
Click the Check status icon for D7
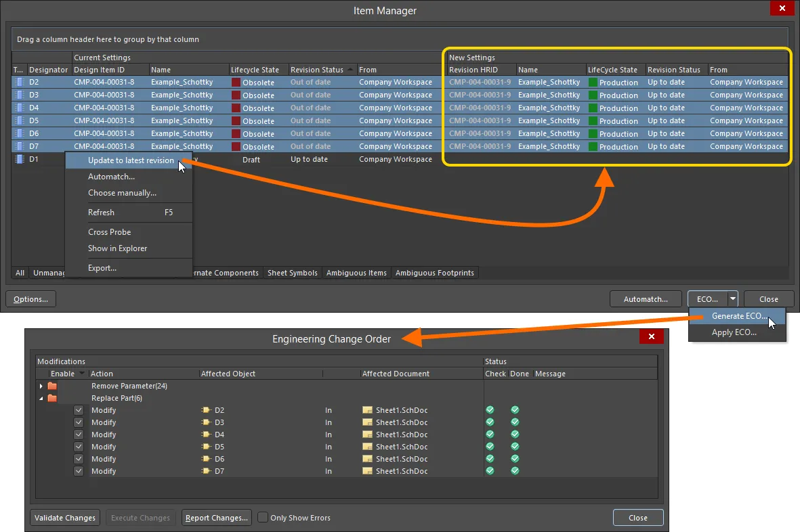pyautogui.click(x=490, y=471)
